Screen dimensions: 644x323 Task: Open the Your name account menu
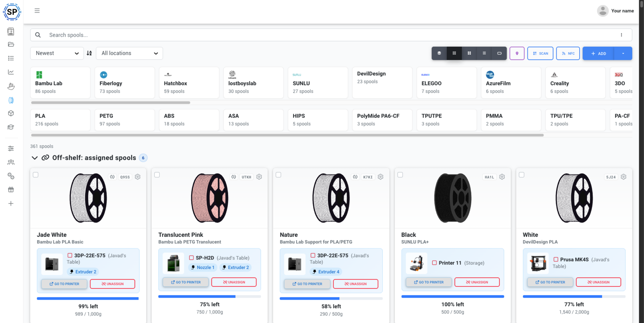615,11
